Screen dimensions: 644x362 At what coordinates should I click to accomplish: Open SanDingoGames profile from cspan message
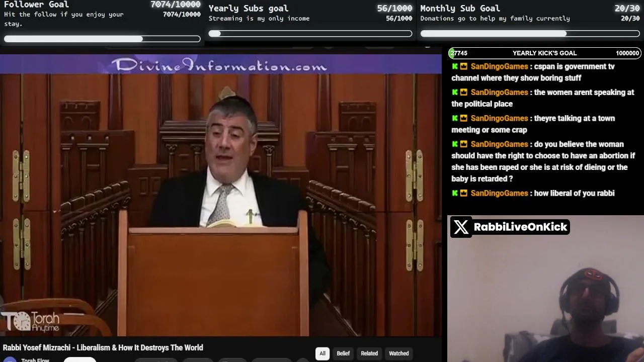[499, 66]
